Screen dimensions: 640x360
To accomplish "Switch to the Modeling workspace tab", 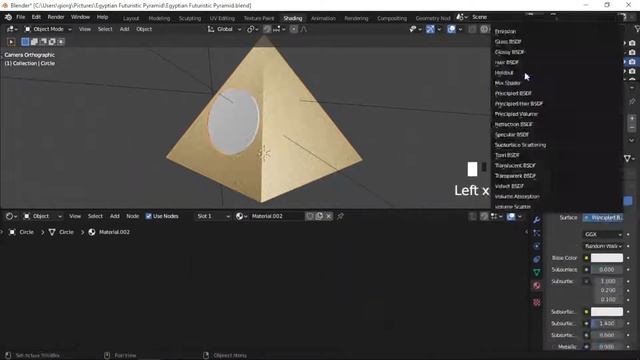I will [159, 18].
